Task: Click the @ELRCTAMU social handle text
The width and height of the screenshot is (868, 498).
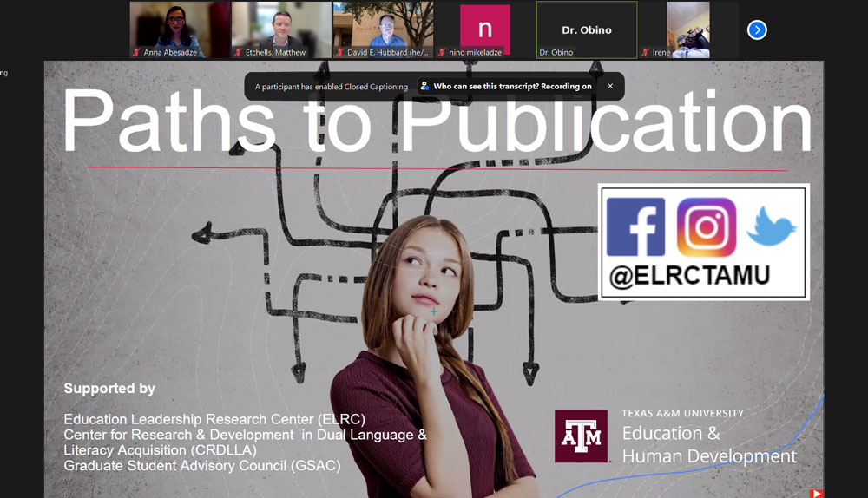Action: 689,277
